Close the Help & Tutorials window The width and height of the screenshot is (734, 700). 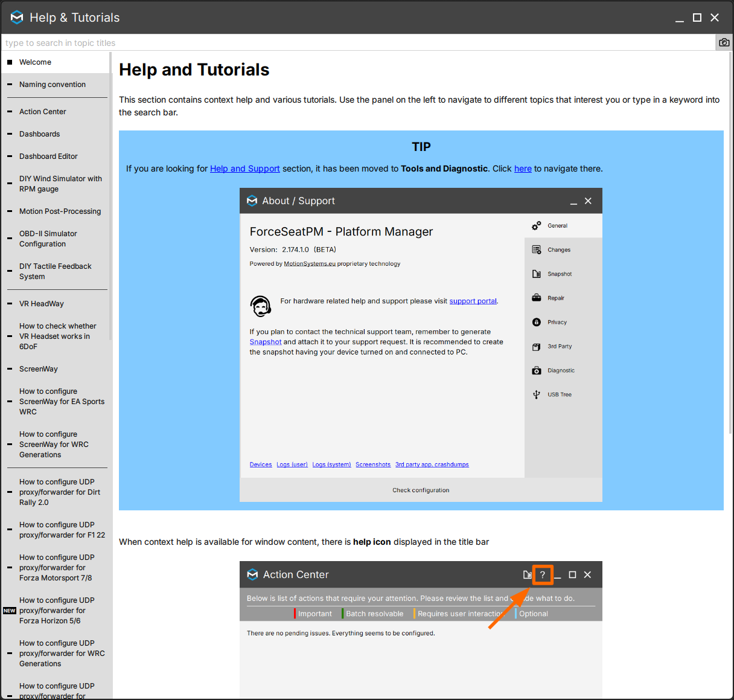[715, 18]
